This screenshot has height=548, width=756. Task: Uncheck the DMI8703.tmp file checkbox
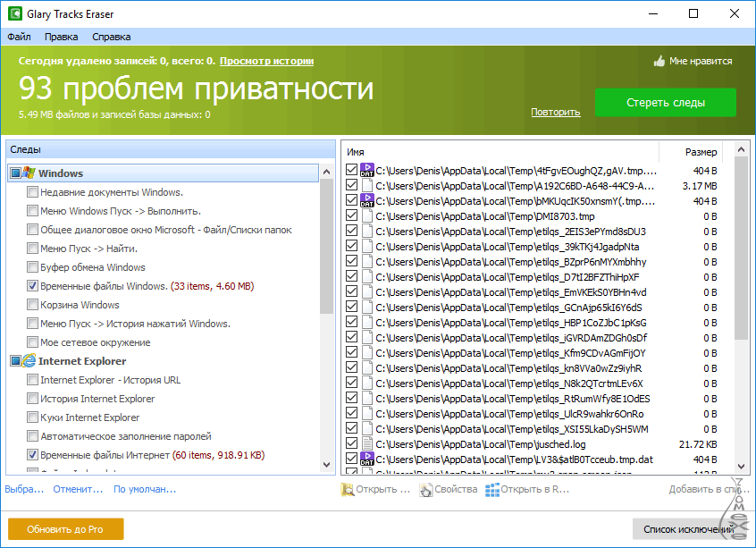pyautogui.click(x=351, y=215)
